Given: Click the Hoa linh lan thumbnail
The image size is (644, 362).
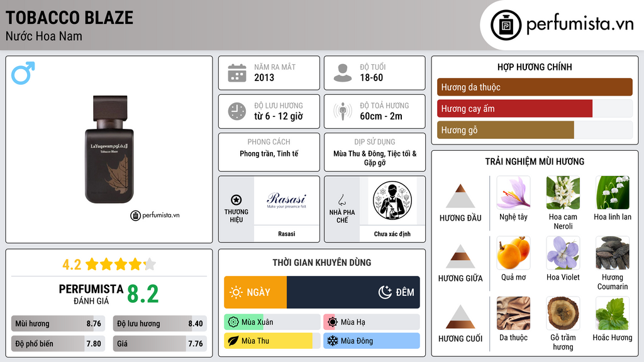Looking at the screenshot, I should pyautogui.click(x=613, y=193).
